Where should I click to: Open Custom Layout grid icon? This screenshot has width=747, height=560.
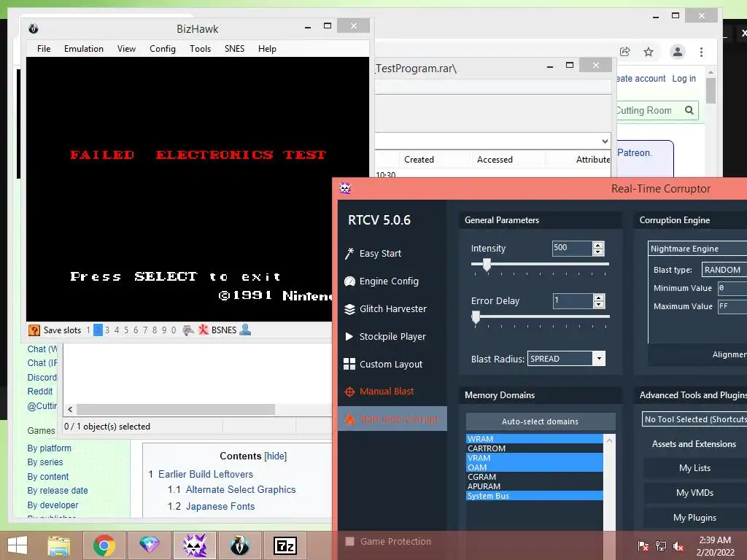(x=349, y=364)
